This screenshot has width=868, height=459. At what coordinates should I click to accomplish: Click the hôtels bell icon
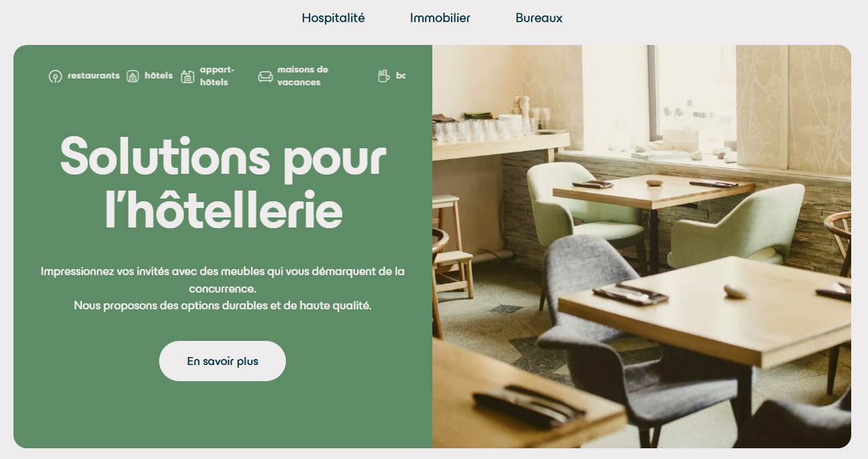133,76
